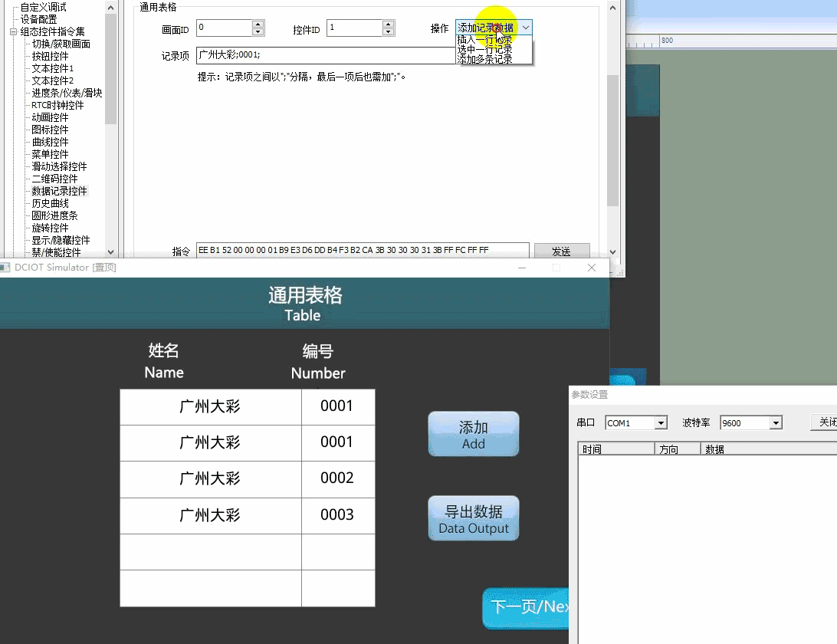
Task: Select RTC时钟控件 in the tree
Action: [57, 105]
